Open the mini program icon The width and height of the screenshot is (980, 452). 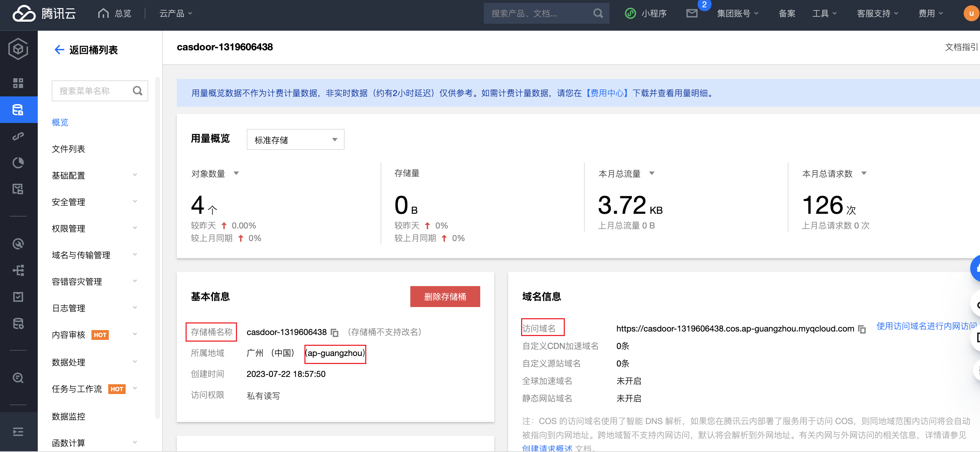pos(630,13)
